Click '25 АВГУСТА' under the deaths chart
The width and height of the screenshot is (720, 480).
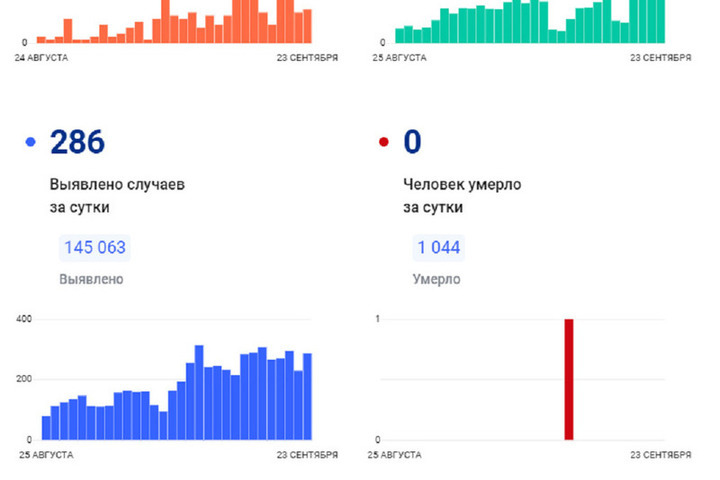[394, 455]
